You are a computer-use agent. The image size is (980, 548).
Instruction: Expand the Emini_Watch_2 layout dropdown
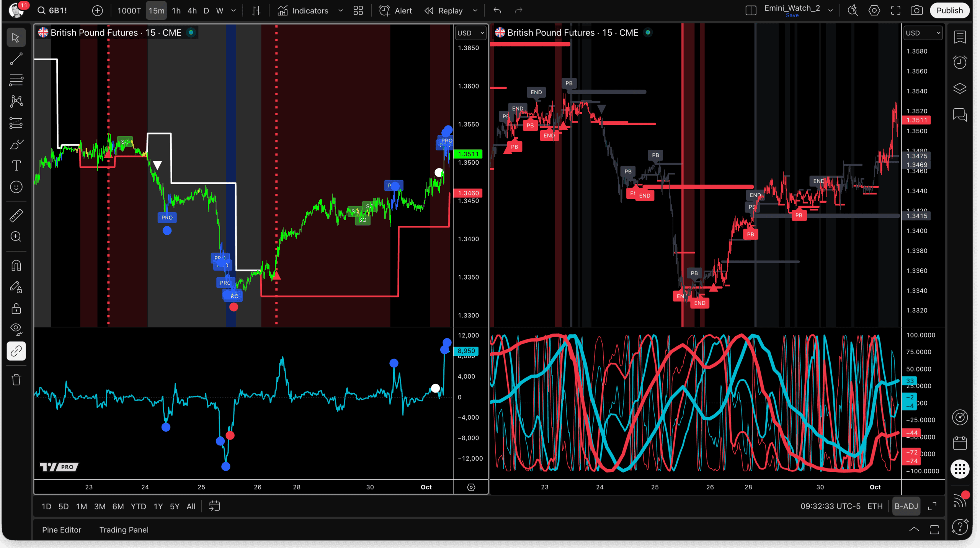[830, 10]
